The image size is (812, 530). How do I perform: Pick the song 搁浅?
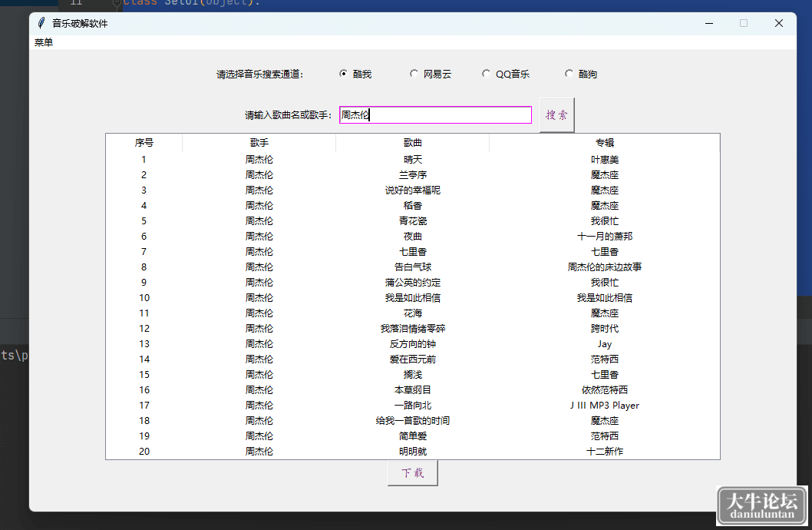click(413, 375)
